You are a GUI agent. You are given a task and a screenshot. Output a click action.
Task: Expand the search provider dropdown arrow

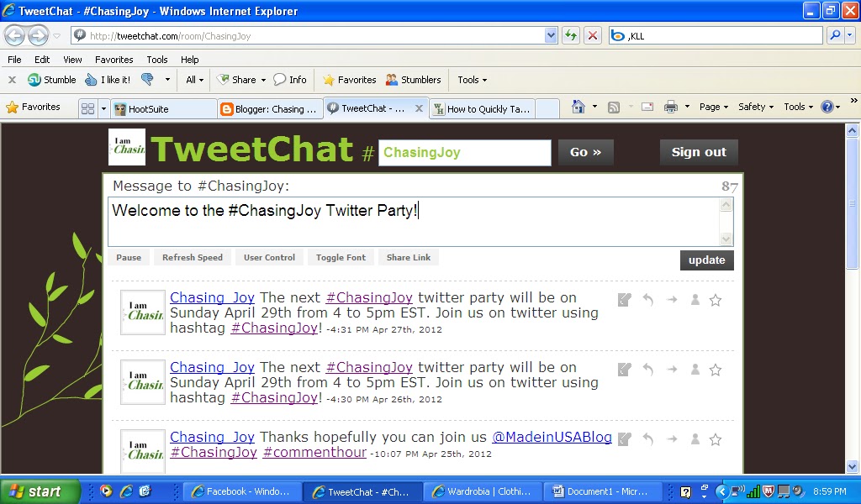[850, 35]
